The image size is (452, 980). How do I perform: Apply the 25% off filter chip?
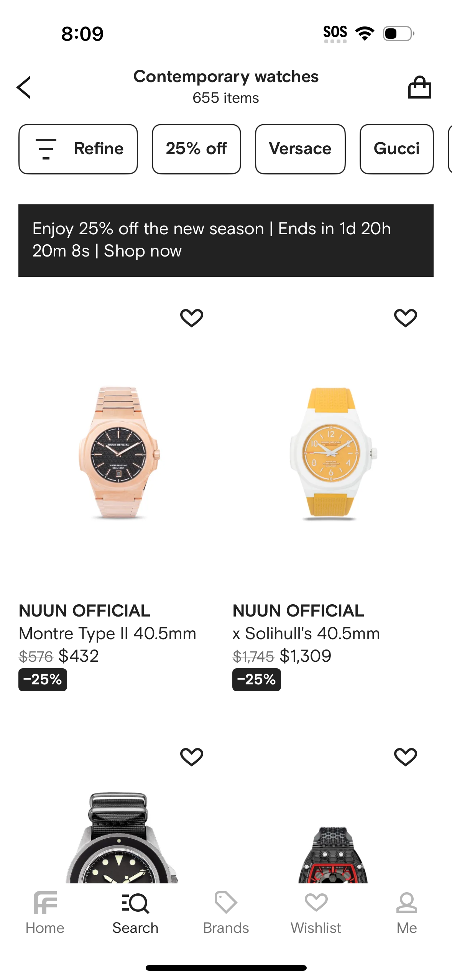[x=196, y=149]
